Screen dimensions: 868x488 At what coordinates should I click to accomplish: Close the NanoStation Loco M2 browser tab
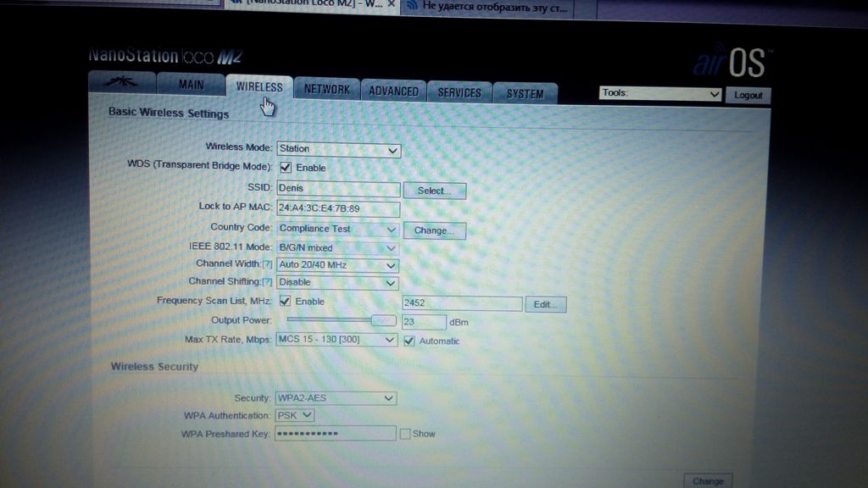391,4
